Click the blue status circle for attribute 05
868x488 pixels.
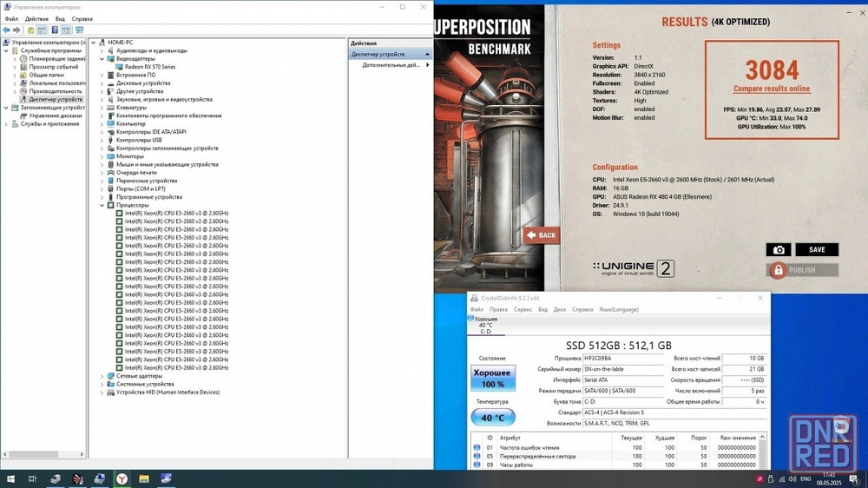(477, 456)
